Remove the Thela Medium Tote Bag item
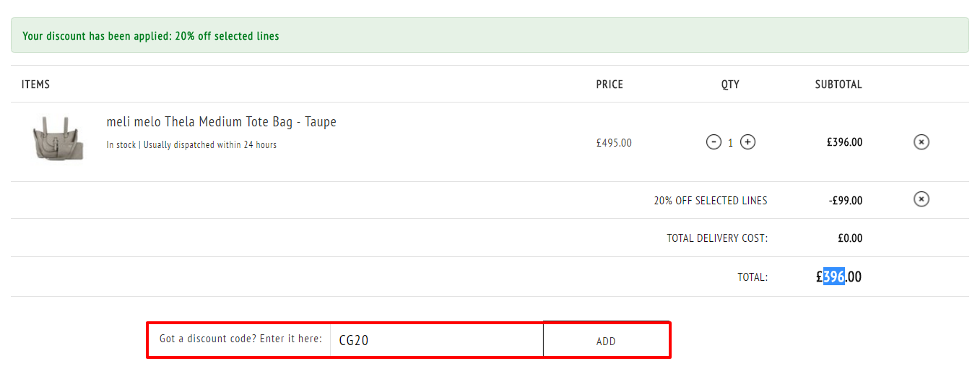 922,142
